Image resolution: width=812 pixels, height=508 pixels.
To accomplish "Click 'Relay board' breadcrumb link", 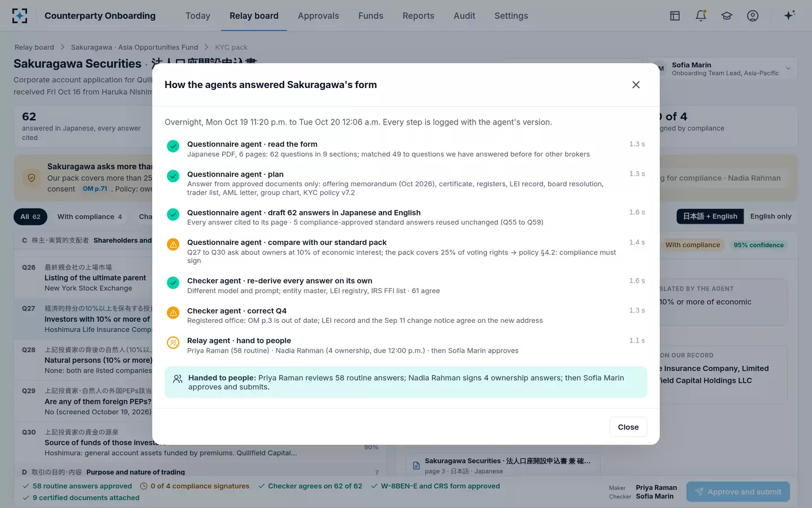I will [x=34, y=47].
